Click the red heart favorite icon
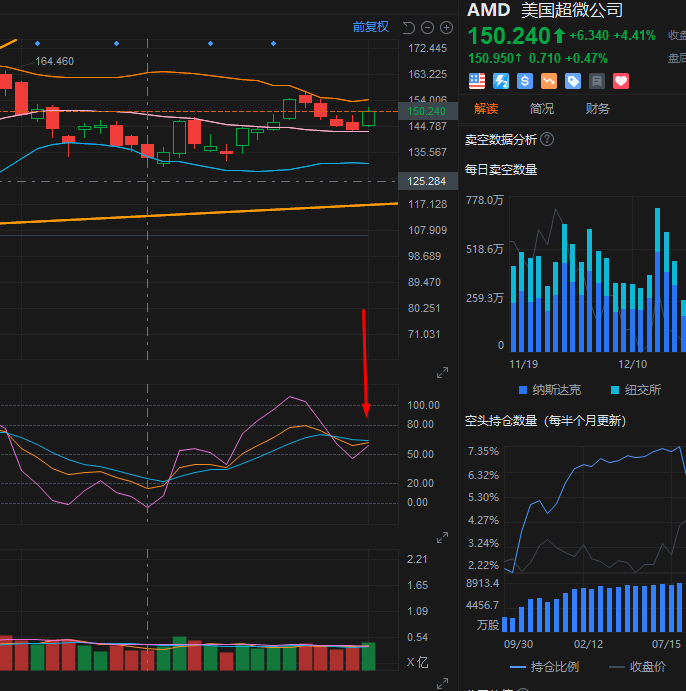Image resolution: width=686 pixels, height=691 pixels. (x=621, y=81)
